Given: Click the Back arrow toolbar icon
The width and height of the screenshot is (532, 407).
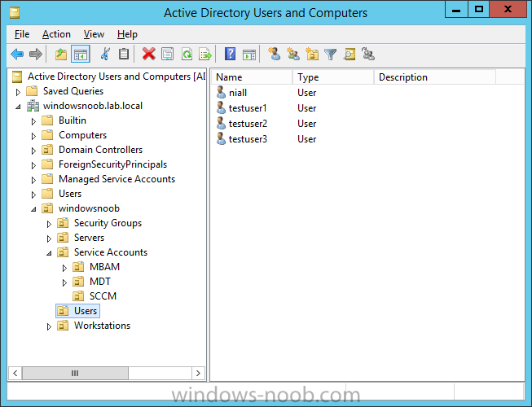Looking at the screenshot, I should click(x=17, y=55).
